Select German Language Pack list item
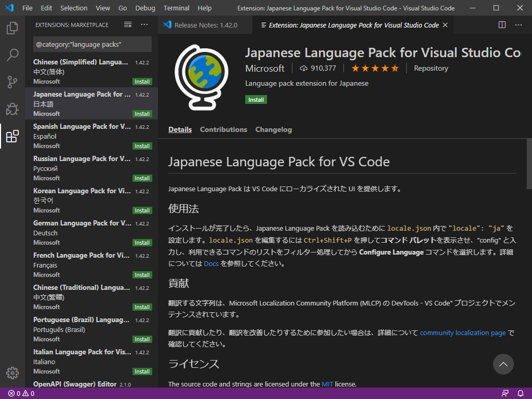This screenshot has width=532, height=399. click(x=91, y=232)
